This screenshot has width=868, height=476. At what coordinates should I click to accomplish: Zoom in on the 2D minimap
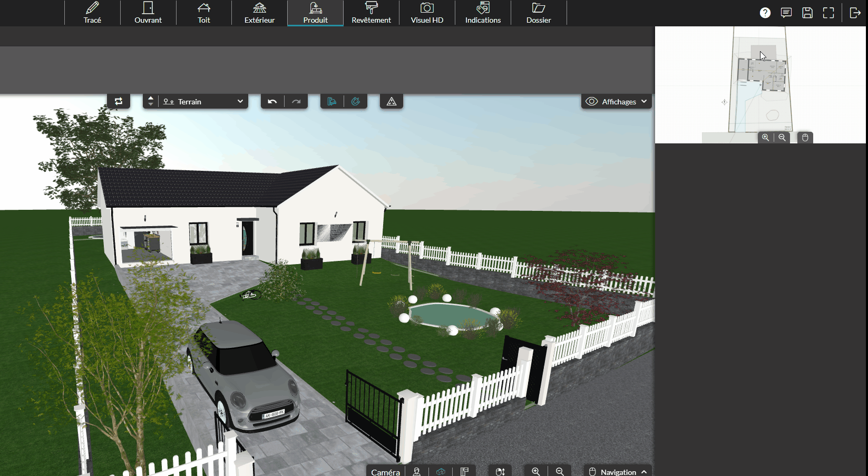coord(765,138)
